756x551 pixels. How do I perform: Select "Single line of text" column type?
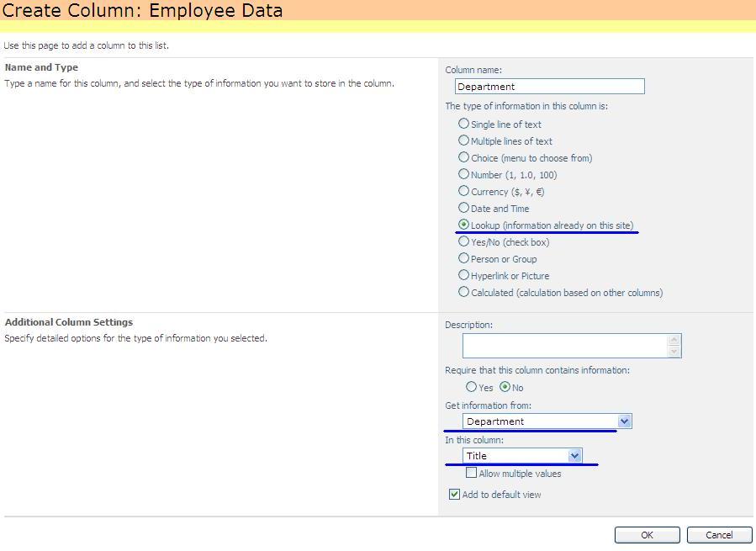click(x=463, y=124)
